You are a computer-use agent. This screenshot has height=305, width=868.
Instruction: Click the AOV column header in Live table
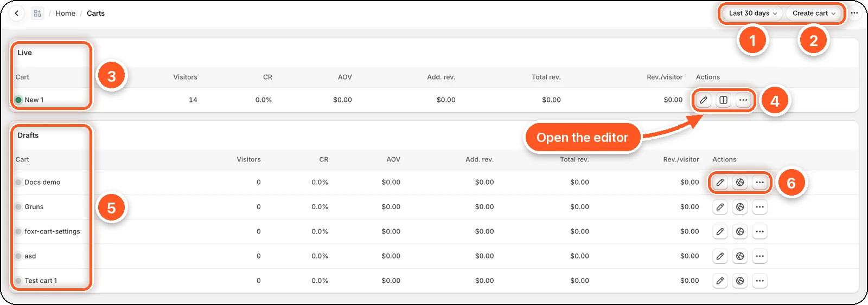(345, 77)
